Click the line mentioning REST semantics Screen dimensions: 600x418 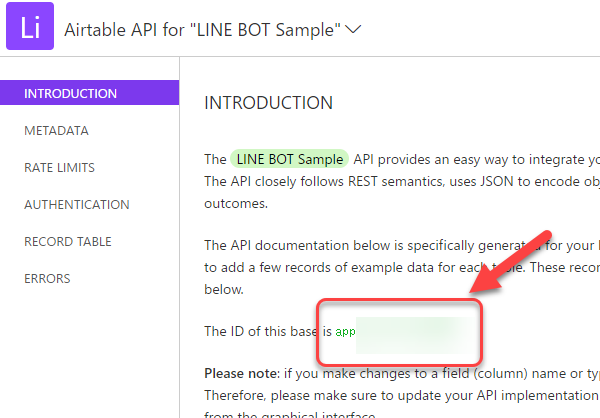click(x=400, y=180)
